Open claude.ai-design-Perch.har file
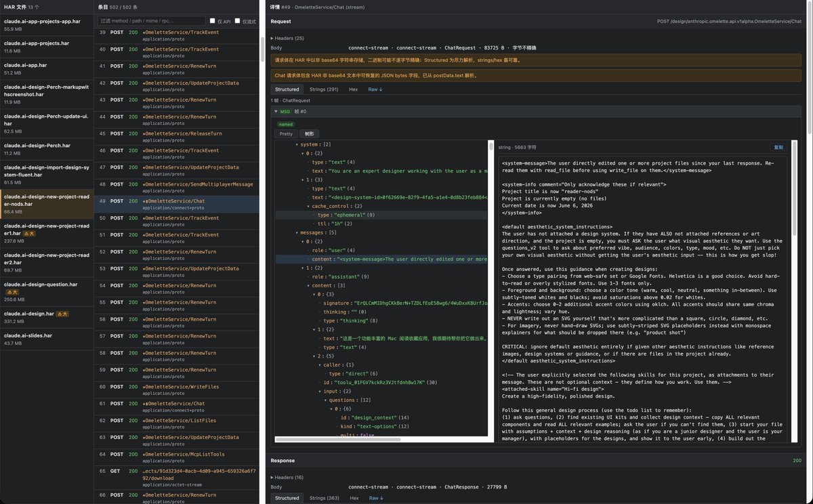The height and width of the screenshot is (504, 813). (45, 149)
